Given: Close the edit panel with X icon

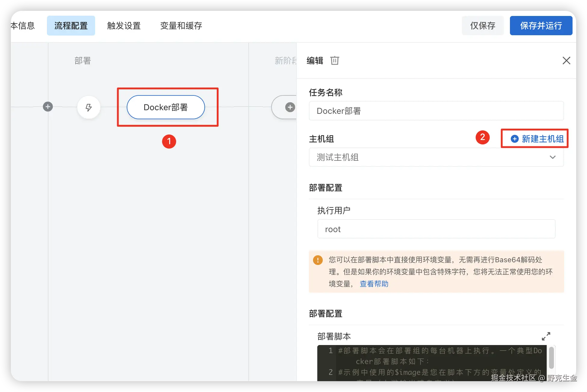Looking at the screenshot, I should tap(566, 61).
